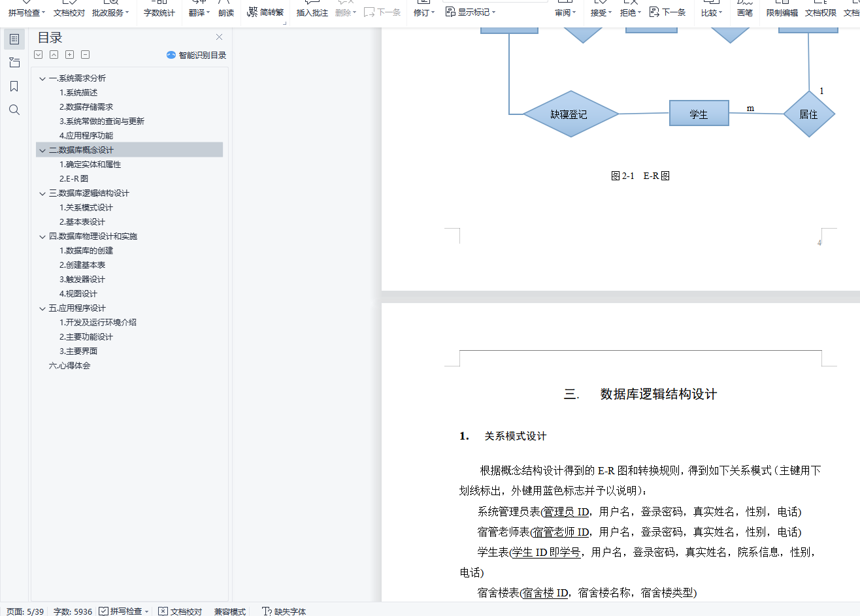Image resolution: width=860 pixels, height=616 pixels.
Task: Collapse the 四.数据库物理设计和实施 outline section
Action: pos(42,236)
